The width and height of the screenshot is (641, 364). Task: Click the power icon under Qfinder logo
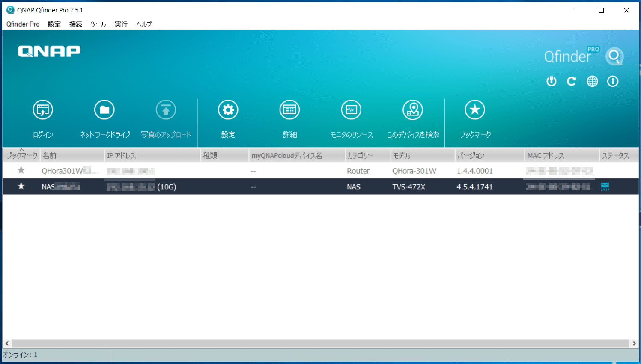coord(552,81)
